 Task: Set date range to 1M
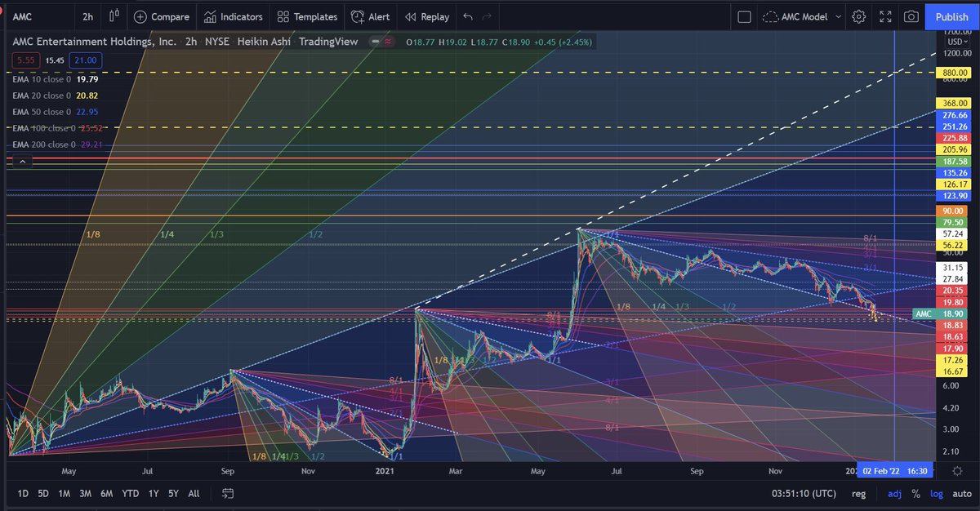pyautogui.click(x=65, y=493)
